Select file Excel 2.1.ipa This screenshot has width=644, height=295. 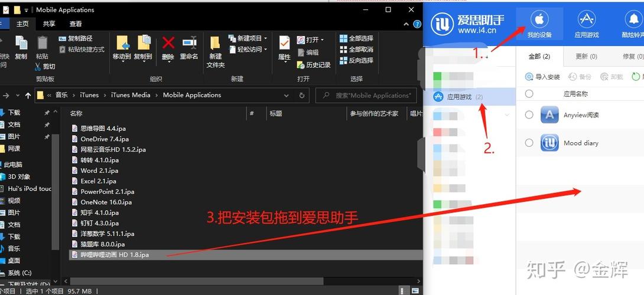tap(98, 181)
